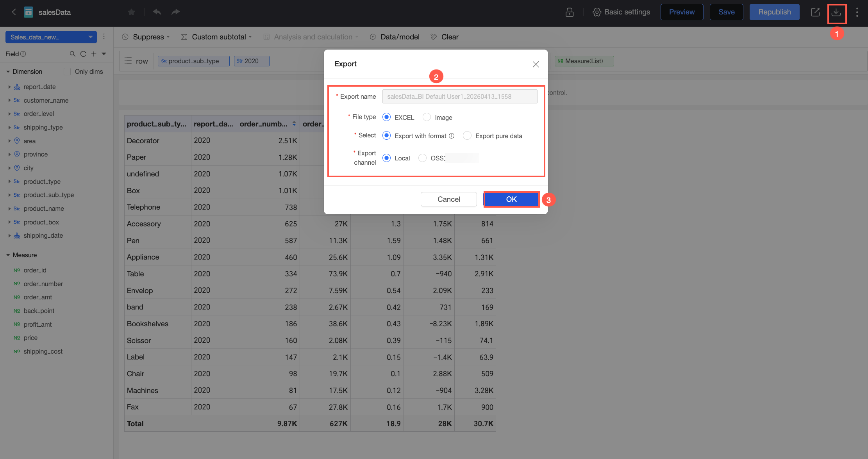The width and height of the screenshot is (868, 459).
Task: Open the share external-link icon
Action: tap(815, 12)
